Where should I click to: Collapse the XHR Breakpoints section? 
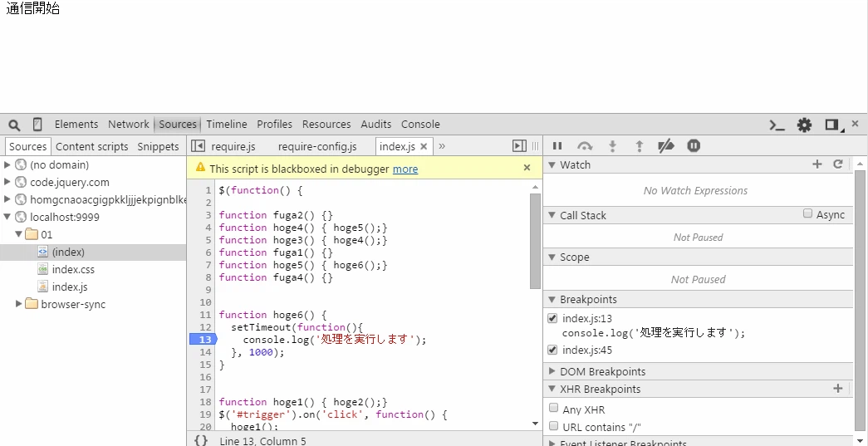[x=552, y=389]
